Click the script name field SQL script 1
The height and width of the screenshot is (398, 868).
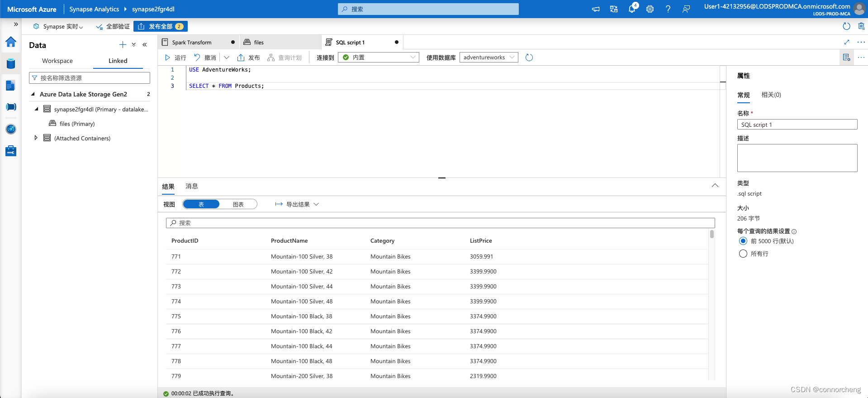click(797, 125)
